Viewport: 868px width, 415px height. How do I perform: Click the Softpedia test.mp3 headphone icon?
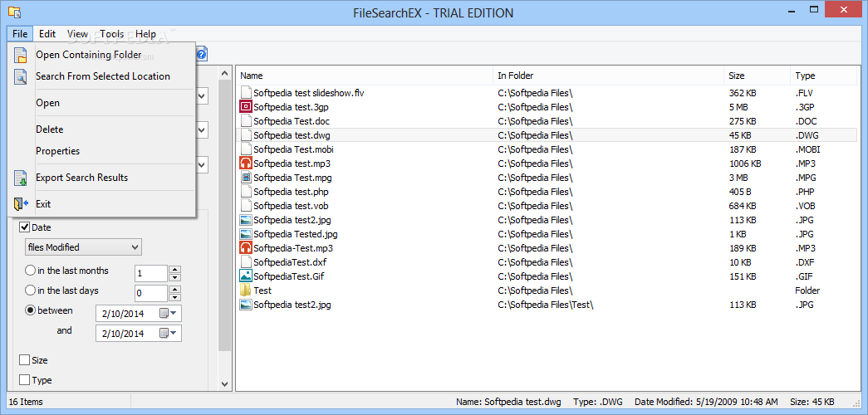coord(246,164)
